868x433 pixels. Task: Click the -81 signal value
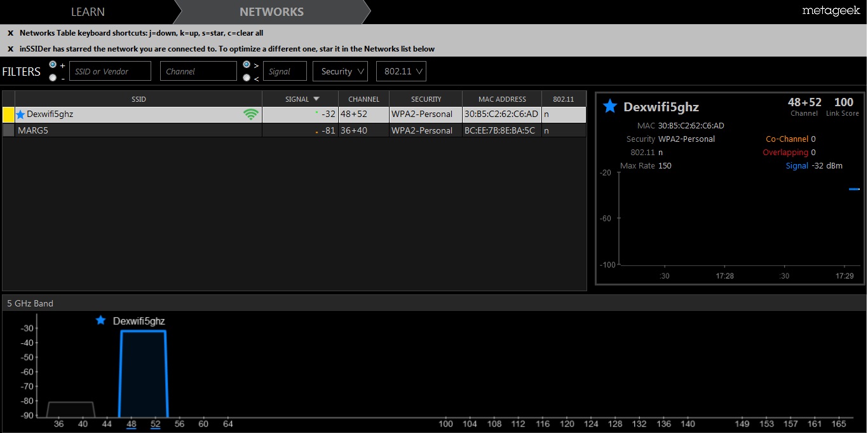pyautogui.click(x=328, y=130)
